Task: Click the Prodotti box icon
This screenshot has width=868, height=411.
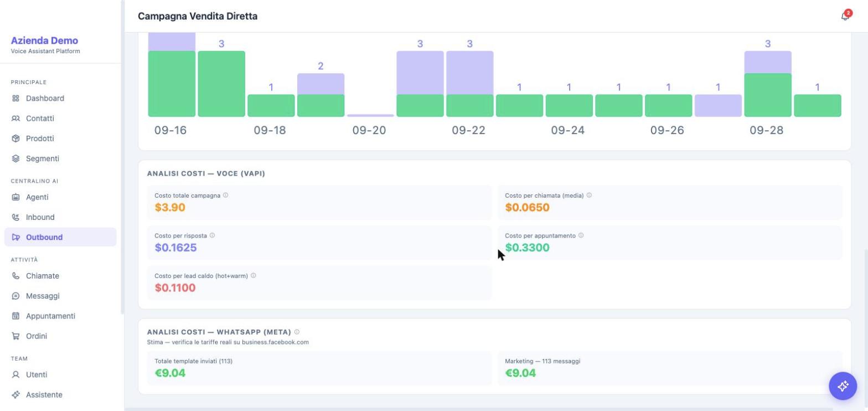Action: click(15, 138)
